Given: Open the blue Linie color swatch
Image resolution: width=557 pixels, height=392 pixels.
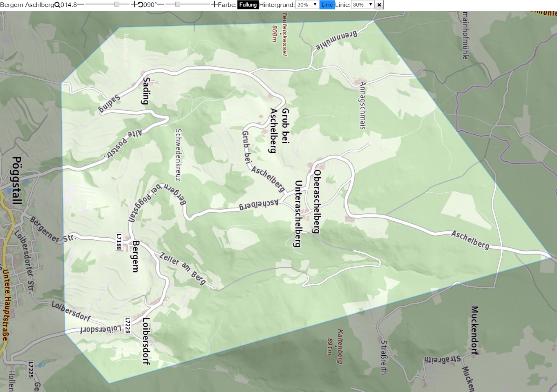Looking at the screenshot, I should (327, 5).
